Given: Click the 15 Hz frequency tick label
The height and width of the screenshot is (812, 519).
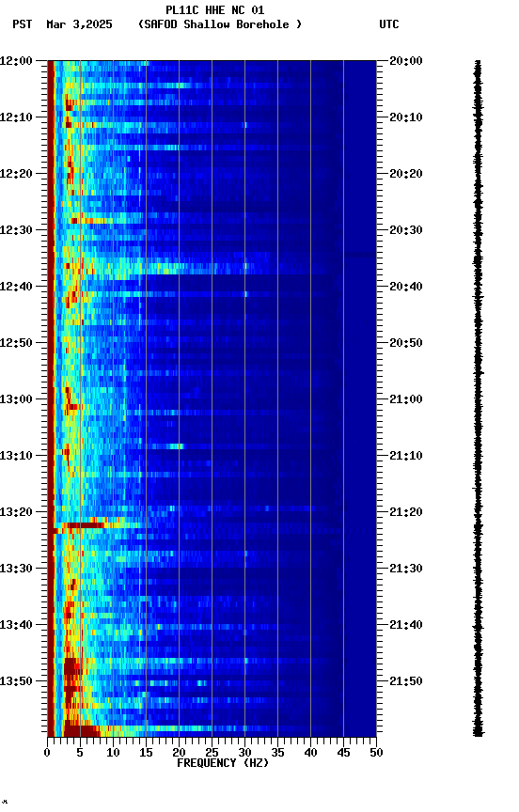Looking at the screenshot, I should click(146, 754).
